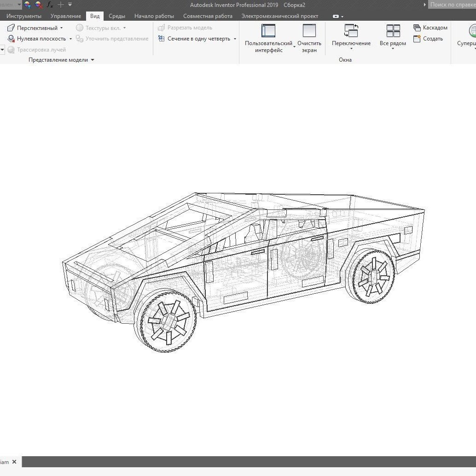This screenshot has width=476, height=476.
Task: Click the help search field
Action: (452, 5)
